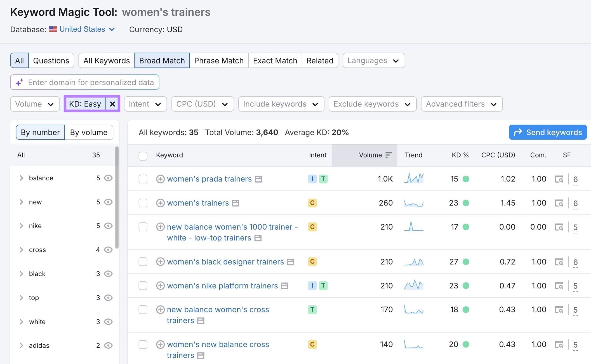This screenshot has height=364, width=591.
Task: Open the women's trainers keyword link
Action: click(x=198, y=203)
